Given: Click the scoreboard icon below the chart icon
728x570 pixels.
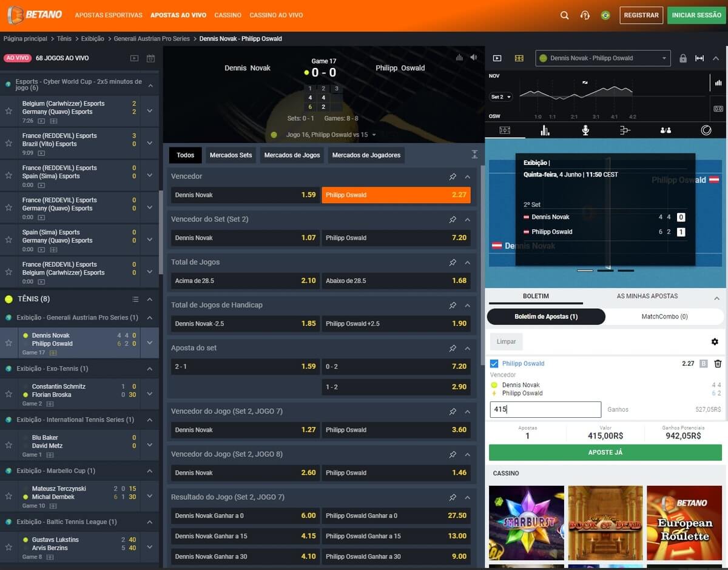Looking at the screenshot, I should (x=718, y=109).
